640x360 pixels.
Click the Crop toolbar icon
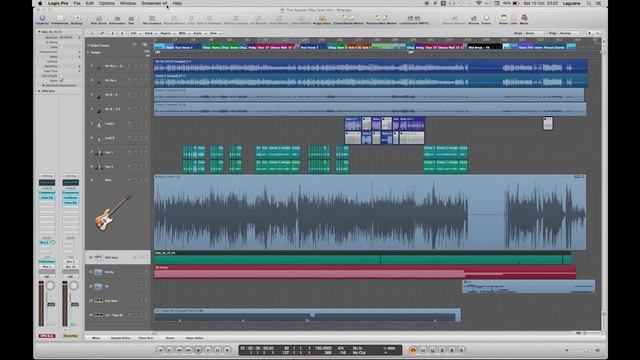(x=191, y=20)
